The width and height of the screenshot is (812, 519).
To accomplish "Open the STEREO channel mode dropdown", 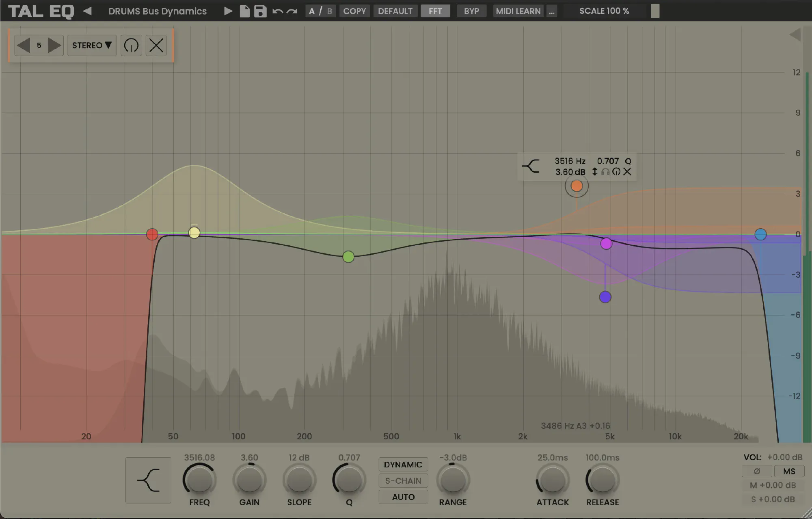I will pyautogui.click(x=92, y=45).
